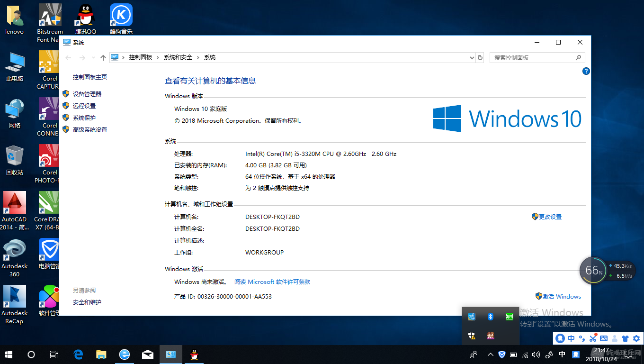Open the recent locations dropdown arrow
Image resolution: width=644 pixels, height=364 pixels.
coord(93,57)
